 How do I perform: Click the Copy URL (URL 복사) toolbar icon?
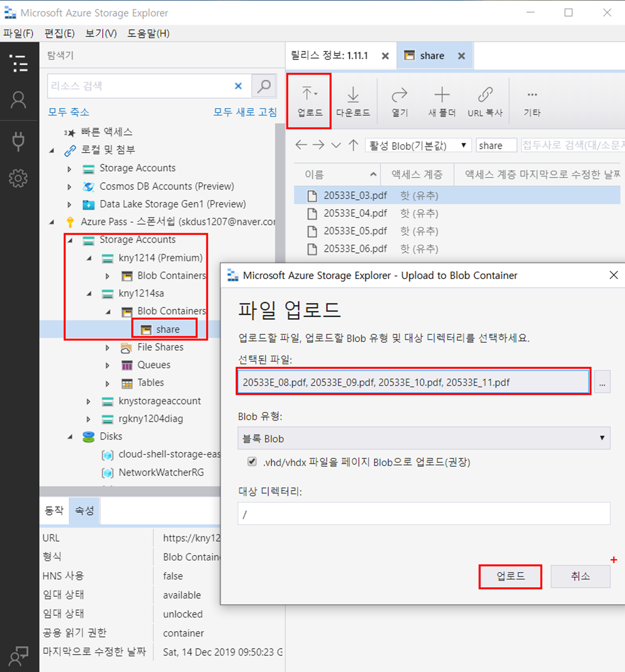[x=485, y=101]
